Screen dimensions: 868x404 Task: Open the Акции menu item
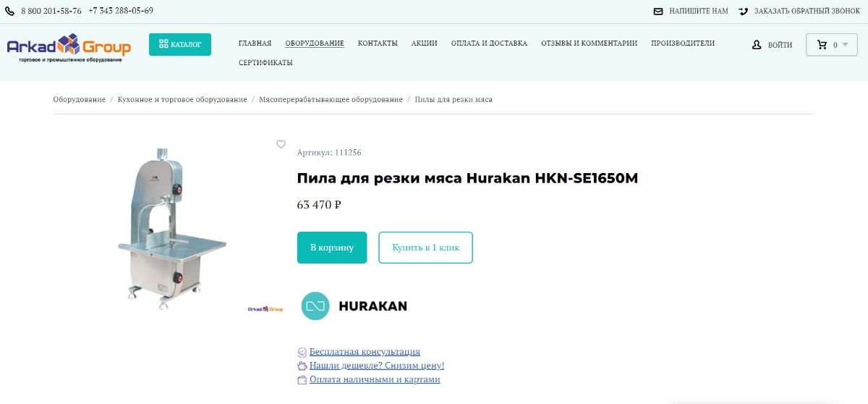[x=425, y=43]
